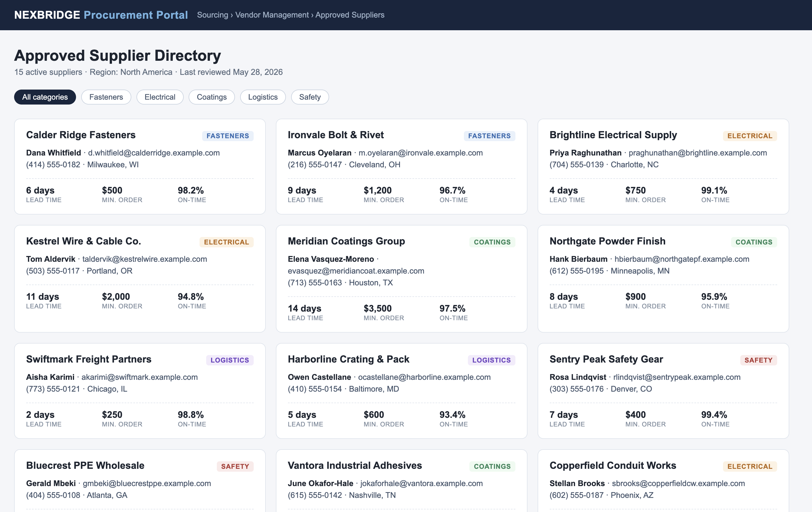Open Vantora Industrial Adhesives title
Viewport: 812px width, 512px height.
[x=355, y=465]
